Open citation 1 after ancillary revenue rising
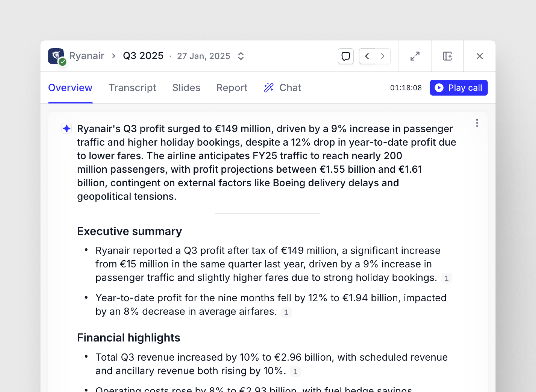 pyautogui.click(x=295, y=372)
